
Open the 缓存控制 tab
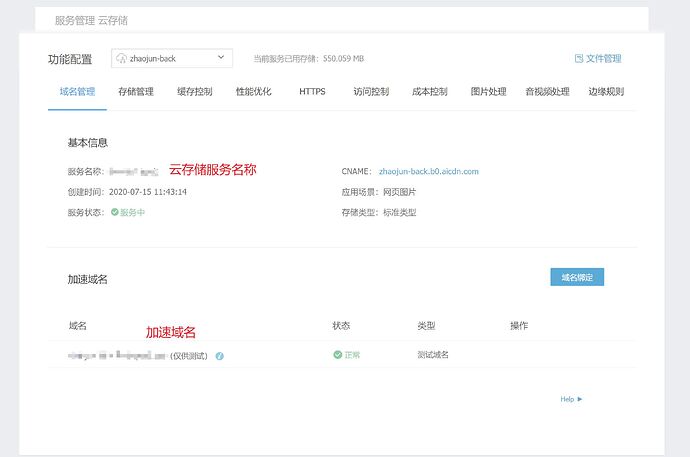(195, 91)
